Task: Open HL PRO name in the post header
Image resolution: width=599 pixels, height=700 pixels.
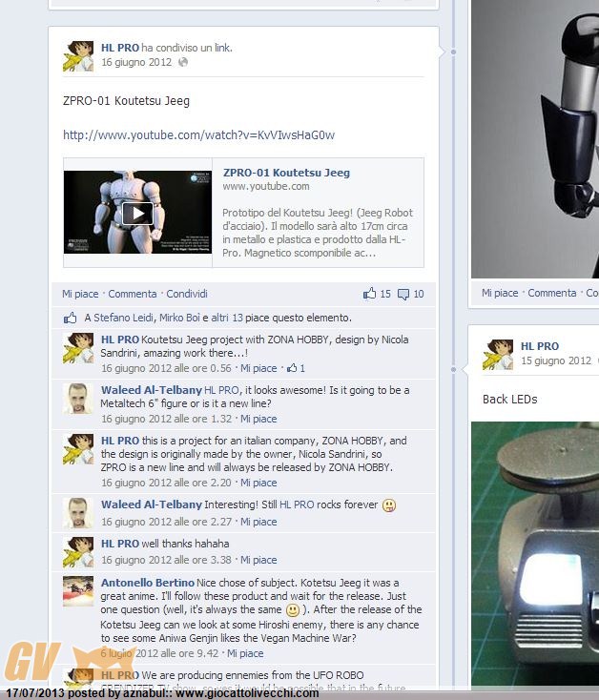Action: tap(119, 48)
